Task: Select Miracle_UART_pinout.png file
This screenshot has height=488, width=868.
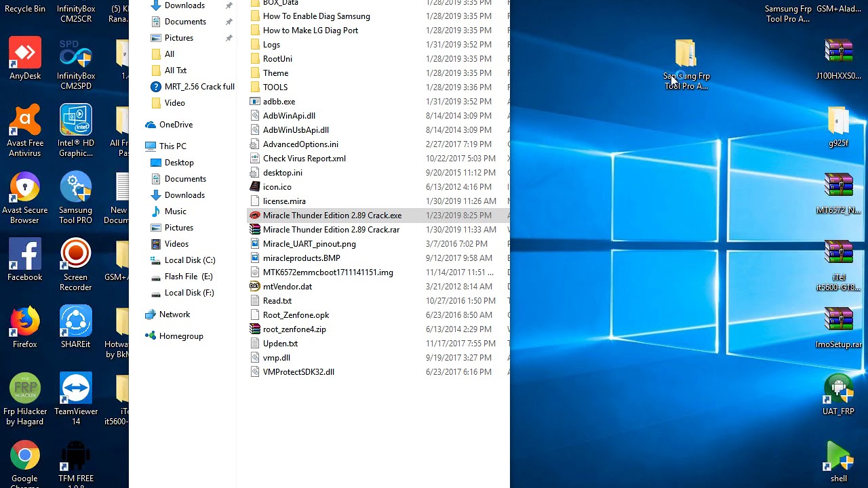Action: [309, 244]
